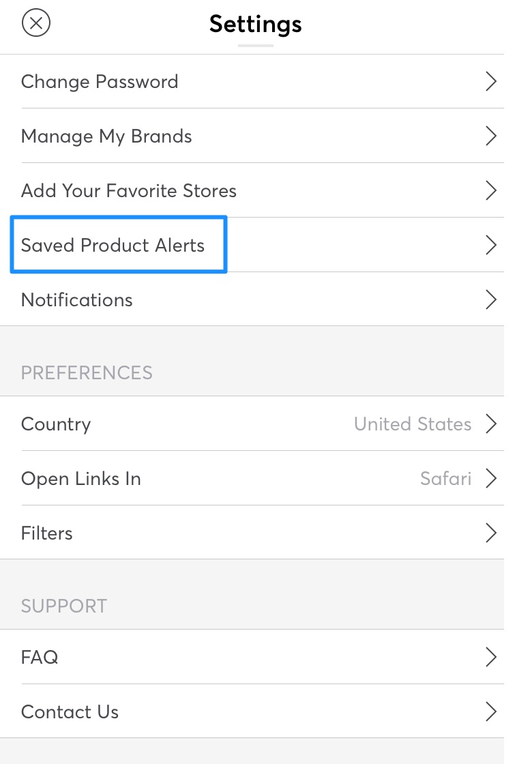Tap the chevron on the Notifications row
532x764 pixels.
(491, 299)
